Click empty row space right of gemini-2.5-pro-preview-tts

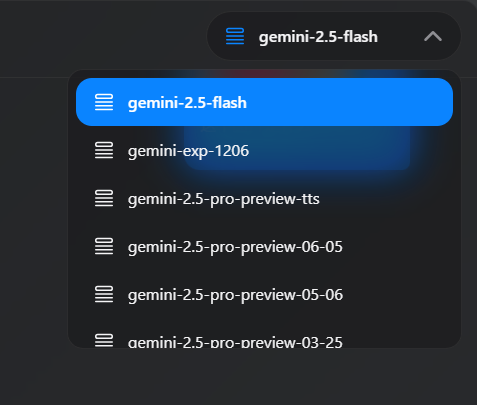(387, 198)
